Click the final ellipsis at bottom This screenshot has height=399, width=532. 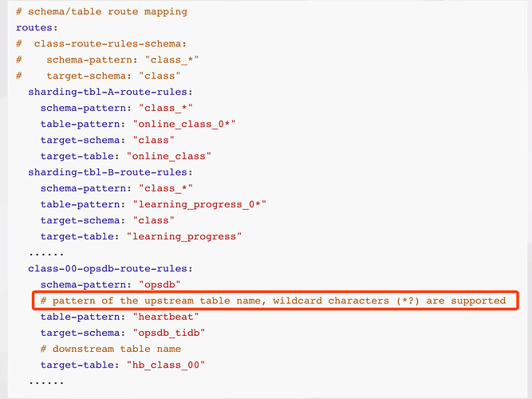[x=46, y=383]
